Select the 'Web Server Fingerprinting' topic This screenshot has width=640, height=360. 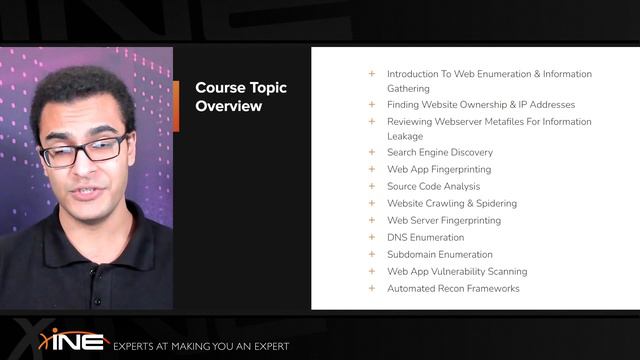444,220
